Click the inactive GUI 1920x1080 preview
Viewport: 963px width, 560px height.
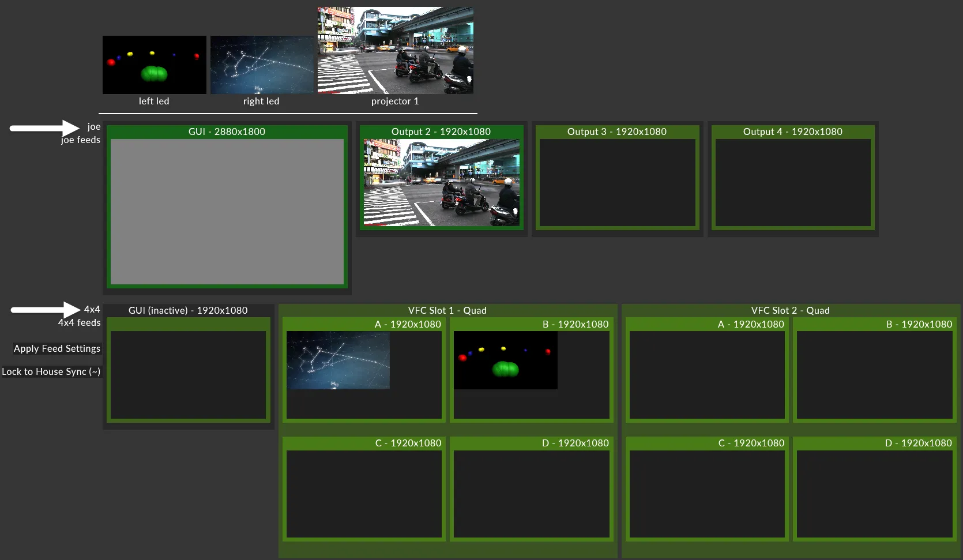(x=188, y=375)
